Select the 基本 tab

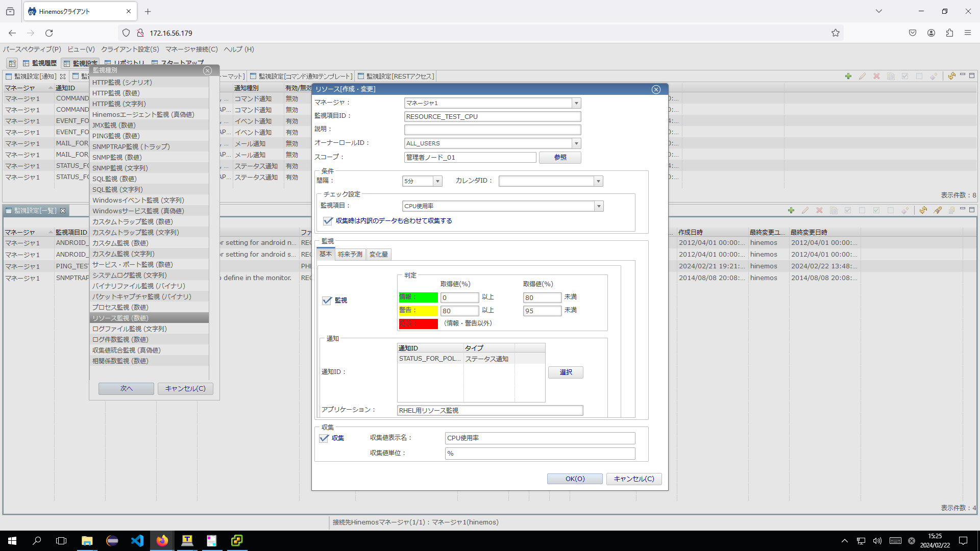326,254
